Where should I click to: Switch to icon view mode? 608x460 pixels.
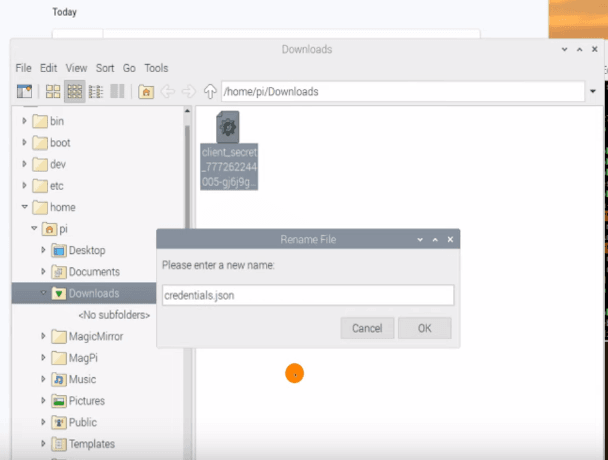(x=53, y=92)
